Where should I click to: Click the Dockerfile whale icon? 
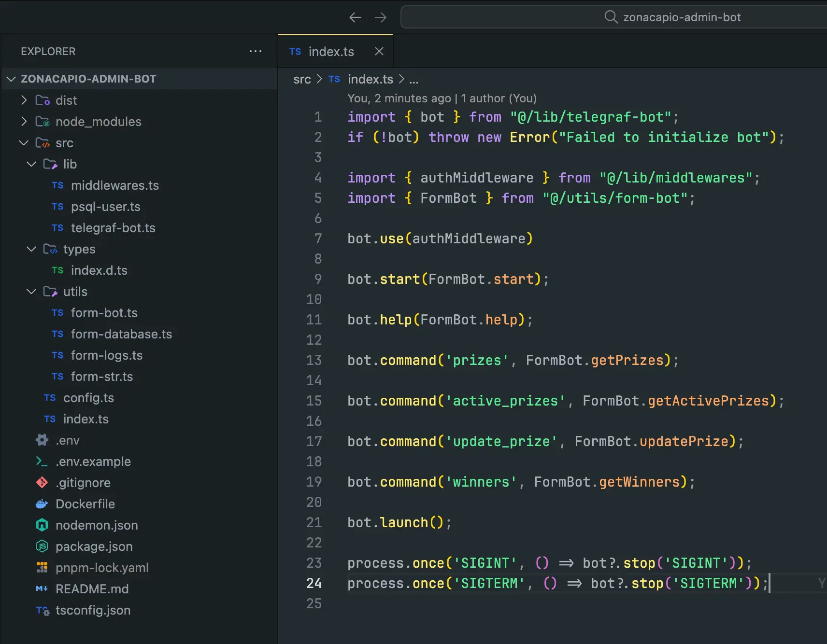click(x=42, y=504)
